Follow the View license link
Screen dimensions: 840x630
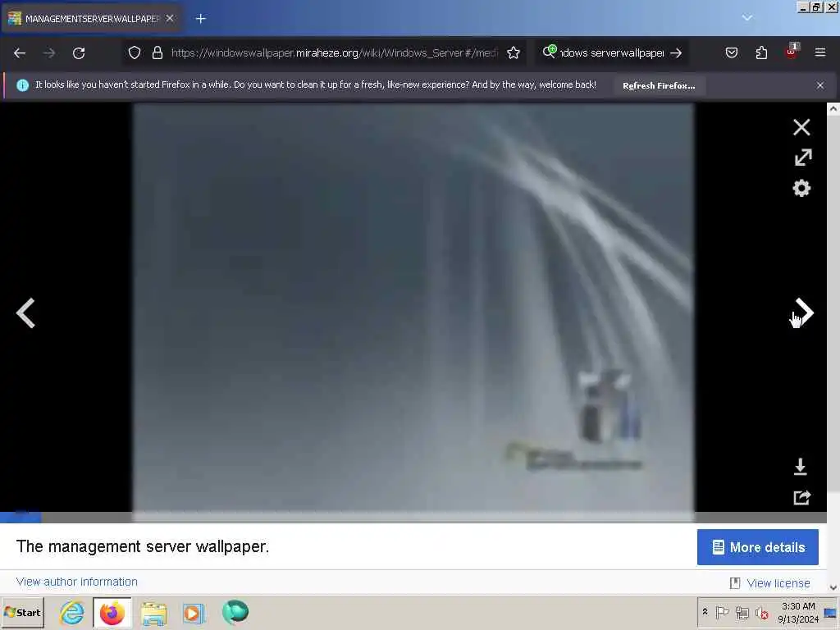[778, 583]
